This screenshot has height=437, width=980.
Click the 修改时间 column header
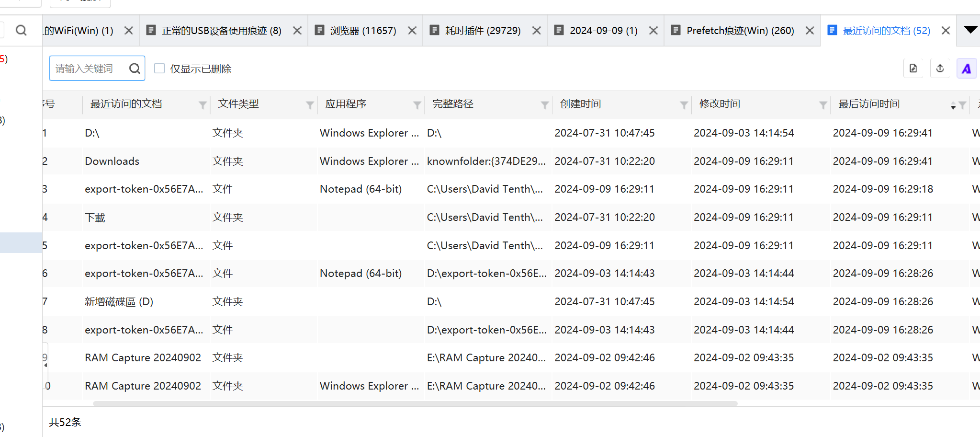720,104
